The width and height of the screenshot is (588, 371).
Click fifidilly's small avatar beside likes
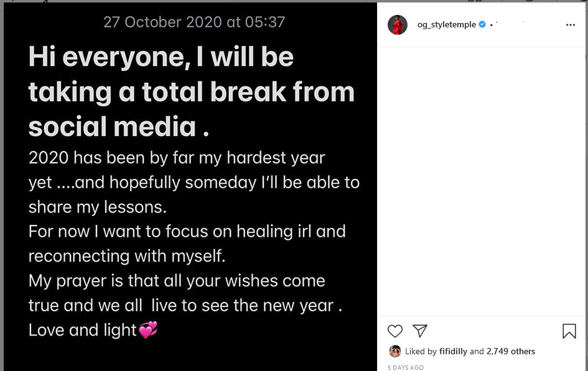point(394,351)
